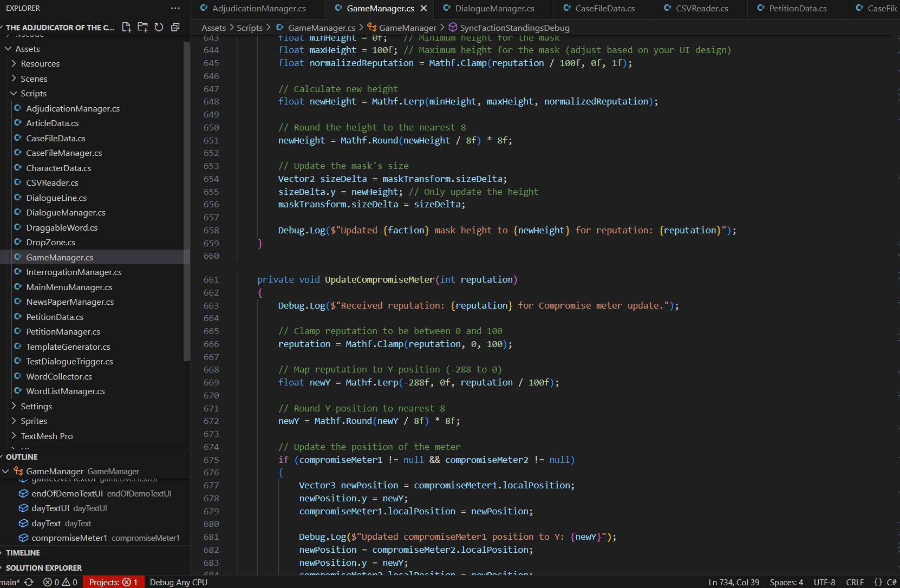The image size is (900, 588).
Task: Click the curly braces language icon in status bar
Action: tap(878, 582)
